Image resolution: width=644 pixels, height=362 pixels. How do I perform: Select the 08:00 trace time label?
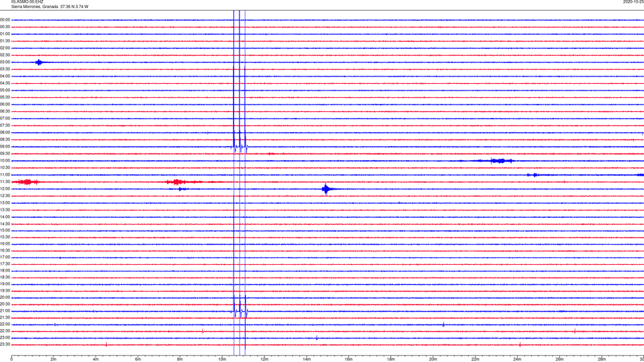(5, 133)
